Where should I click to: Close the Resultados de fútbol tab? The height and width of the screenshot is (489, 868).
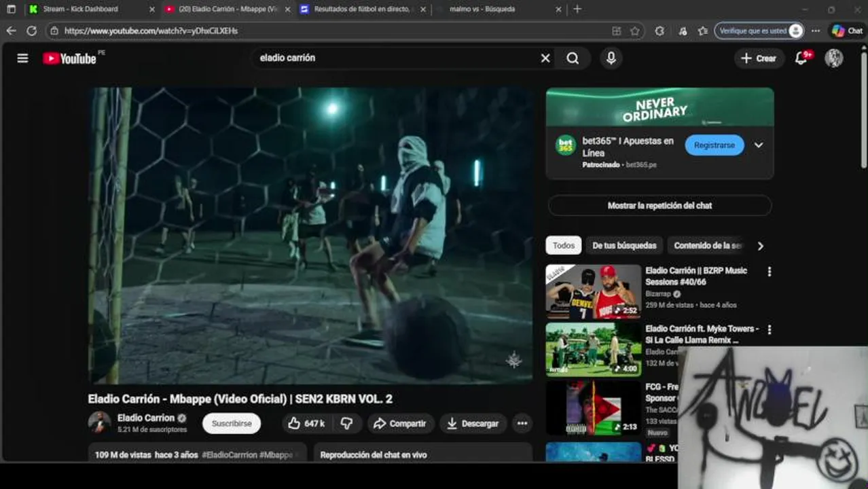423,10
